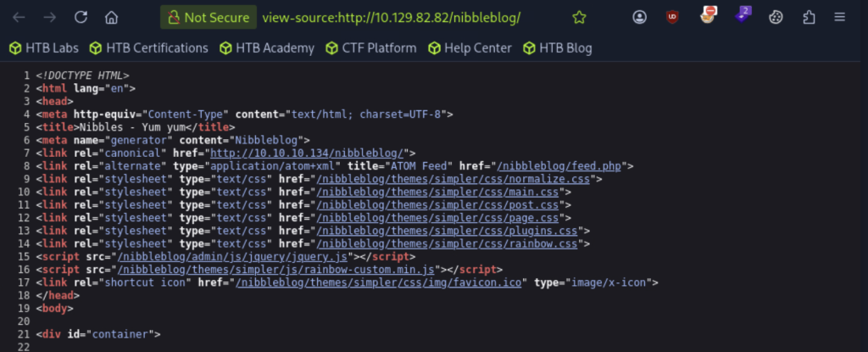
Task: Click the html lang="en" tag on line 2
Action: pyautogui.click(x=86, y=88)
